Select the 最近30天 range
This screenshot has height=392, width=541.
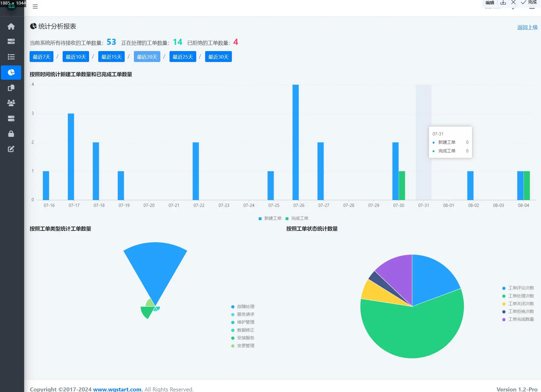(218, 57)
